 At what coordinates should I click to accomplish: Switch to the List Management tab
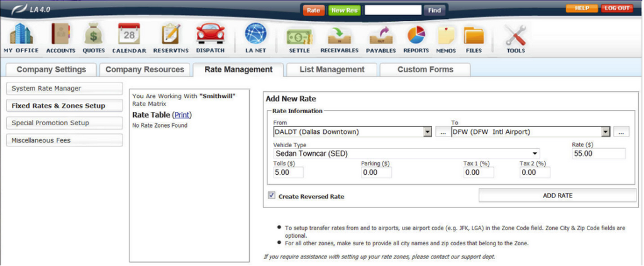click(x=331, y=70)
